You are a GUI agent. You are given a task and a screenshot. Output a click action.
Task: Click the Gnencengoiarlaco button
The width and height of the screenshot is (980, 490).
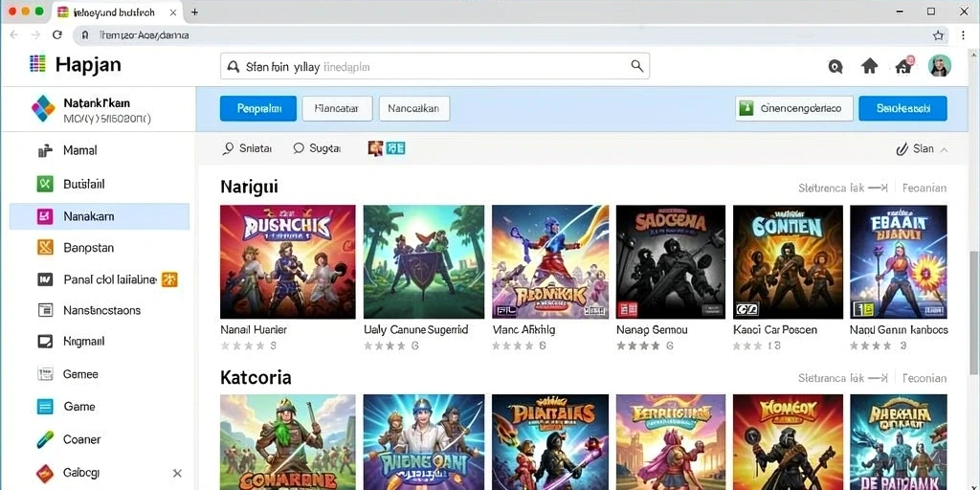(x=793, y=108)
